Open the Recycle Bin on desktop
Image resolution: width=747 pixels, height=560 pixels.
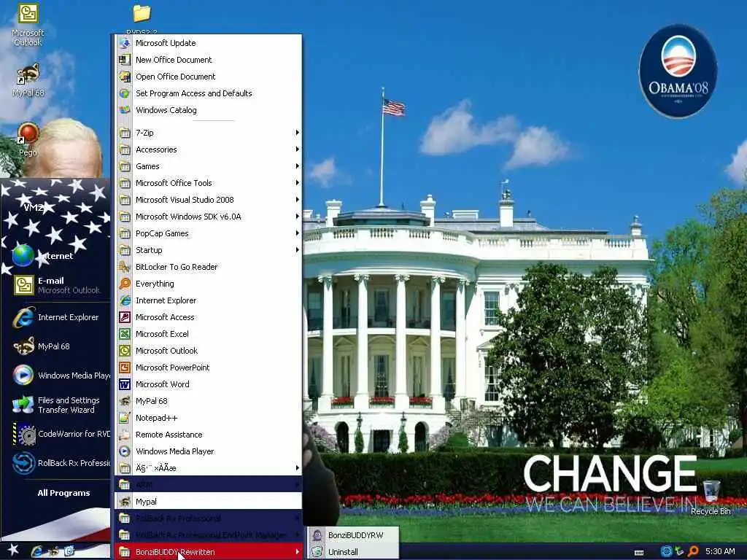[711, 497]
